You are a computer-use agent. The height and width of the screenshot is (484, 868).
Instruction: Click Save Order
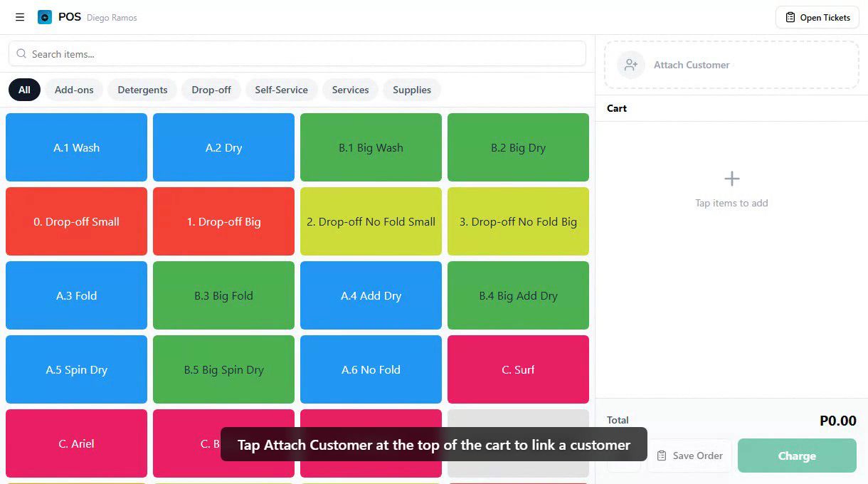(689, 456)
